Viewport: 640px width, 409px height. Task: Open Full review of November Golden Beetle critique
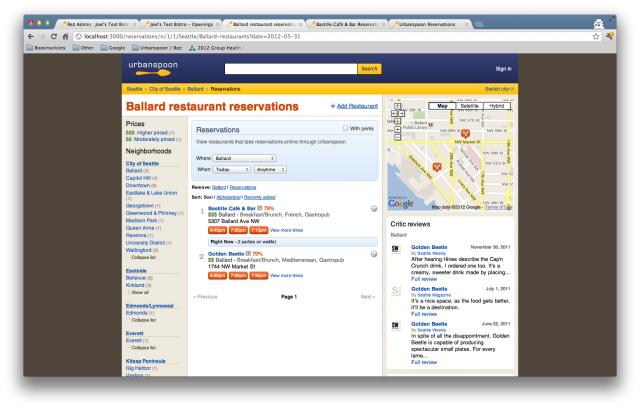point(424,279)
